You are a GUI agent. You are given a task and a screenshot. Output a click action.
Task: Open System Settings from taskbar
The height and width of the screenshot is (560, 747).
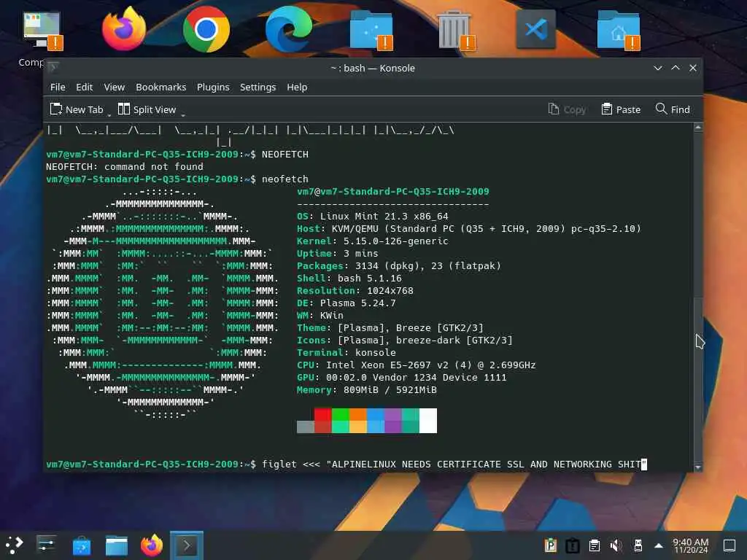click(x=46, y=545)
